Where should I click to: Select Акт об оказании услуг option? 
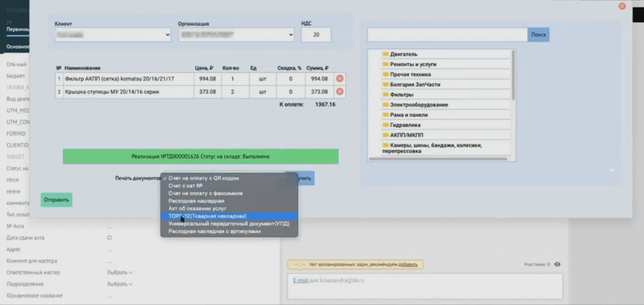click(198, 209)
